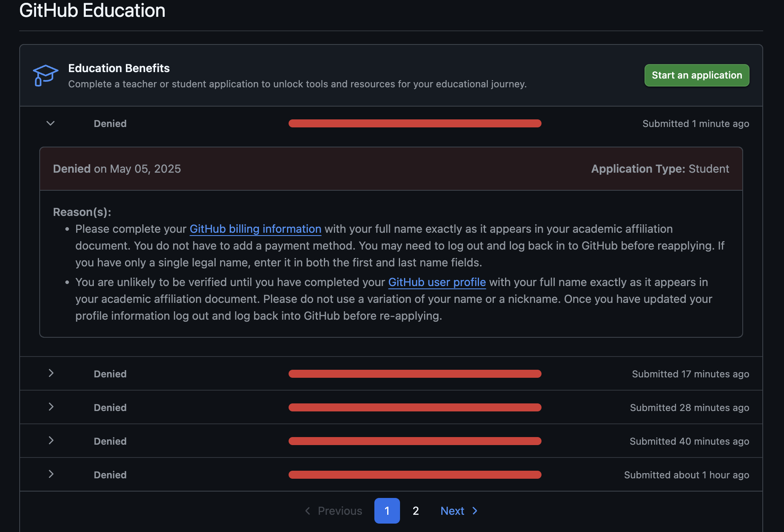The height and width of the screenshot is (532, 784).
Task: Click the "Application Type: Student" text
Action: (x=660, y=169)
